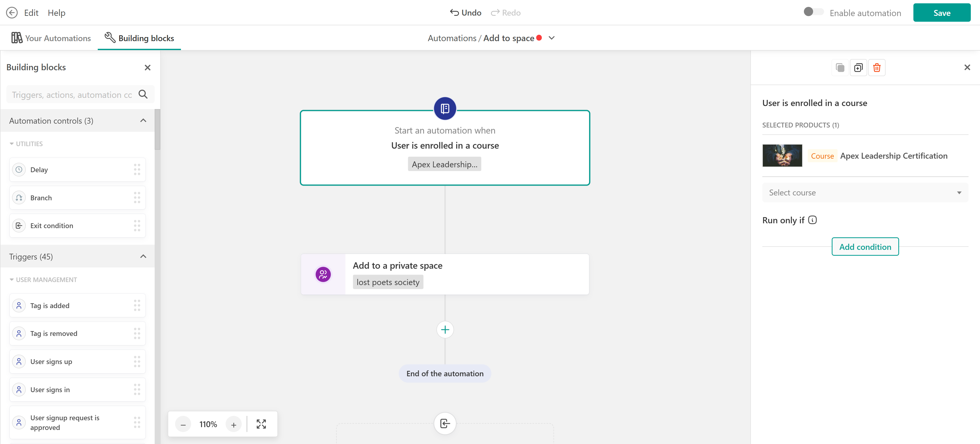Click the Run only if info icon

click(812, 220)
